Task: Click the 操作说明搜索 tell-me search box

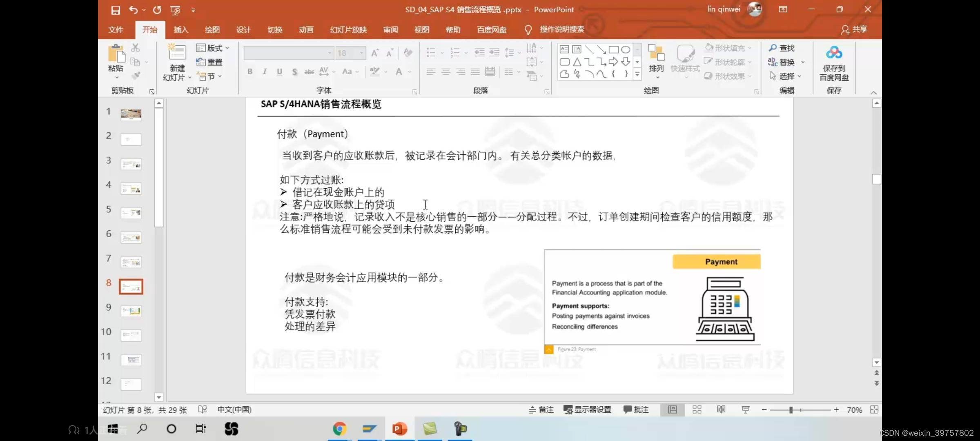Action: pyautogui.click(x=562, y=29)
